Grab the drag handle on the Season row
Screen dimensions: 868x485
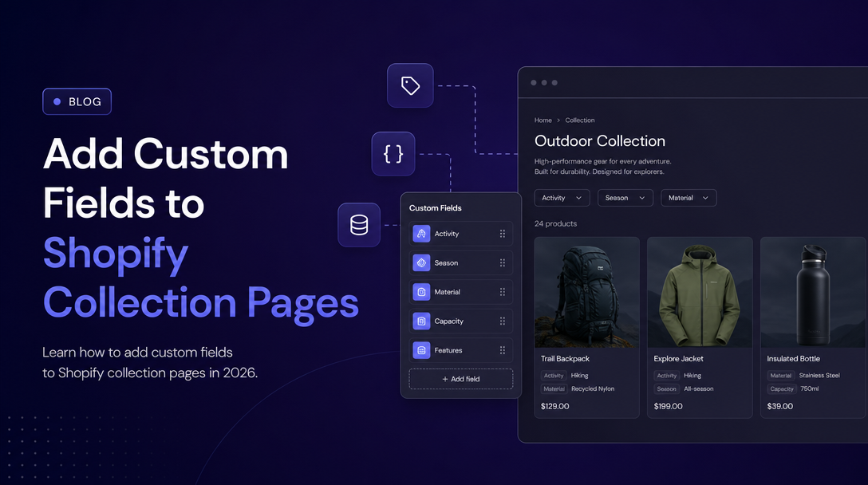(x=503, y=263)
